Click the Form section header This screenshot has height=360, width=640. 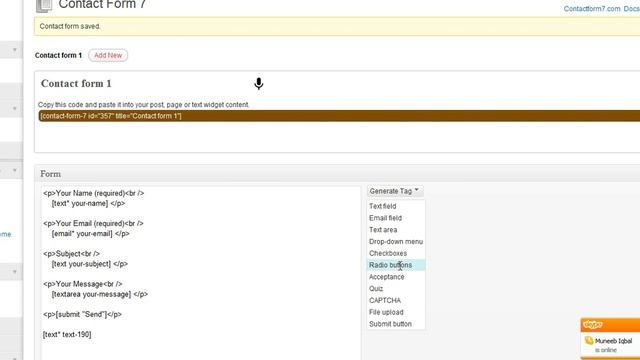(x=337, y=174)
